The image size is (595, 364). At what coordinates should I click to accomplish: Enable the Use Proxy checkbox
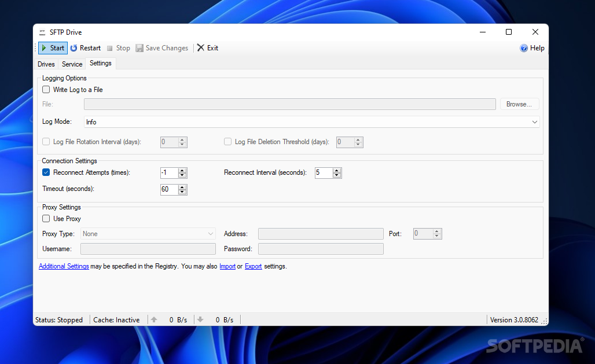pyautogui.click(x=46, y=219)
